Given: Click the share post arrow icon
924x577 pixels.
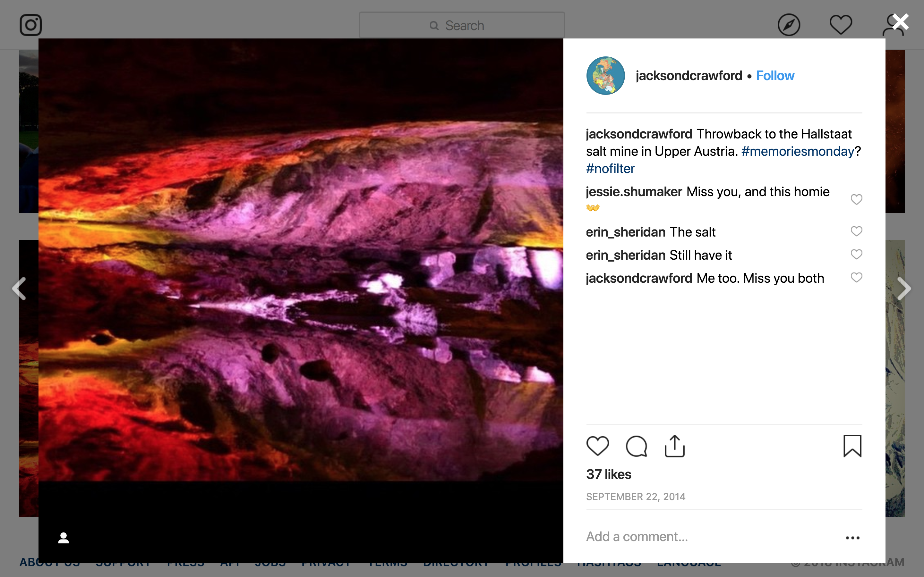Looking at the screenshot, I should (675, 446).
